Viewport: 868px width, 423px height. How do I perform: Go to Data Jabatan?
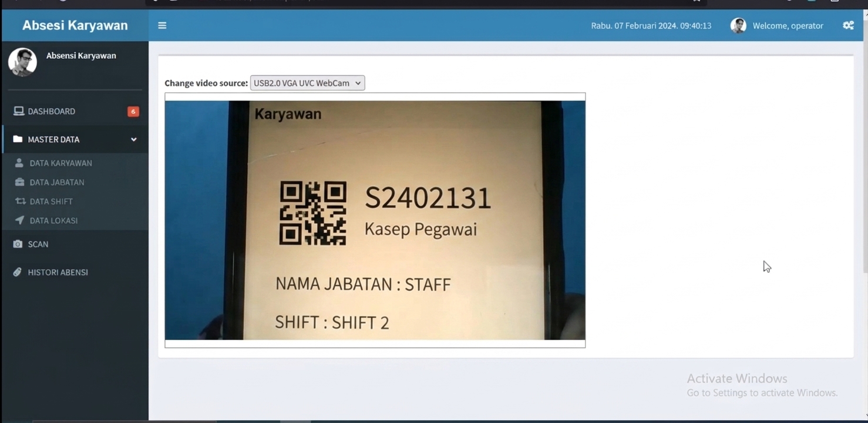coord(75,182)
